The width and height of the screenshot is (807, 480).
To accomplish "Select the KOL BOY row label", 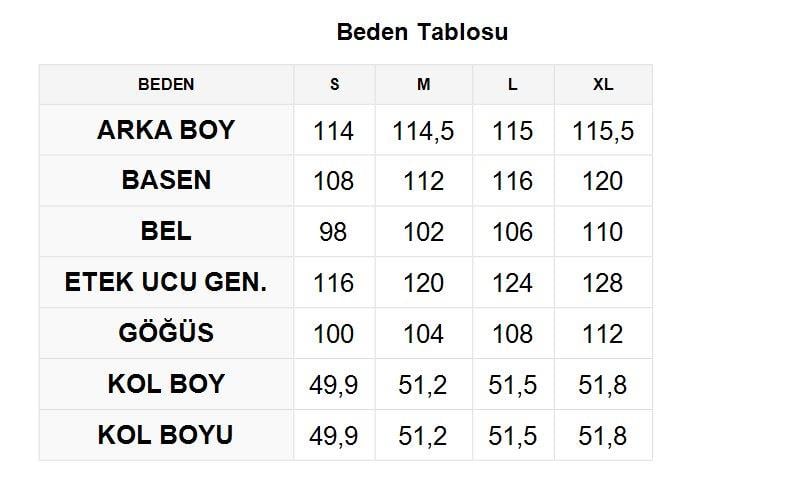I will pyautogui.click(x=166, y=384).
